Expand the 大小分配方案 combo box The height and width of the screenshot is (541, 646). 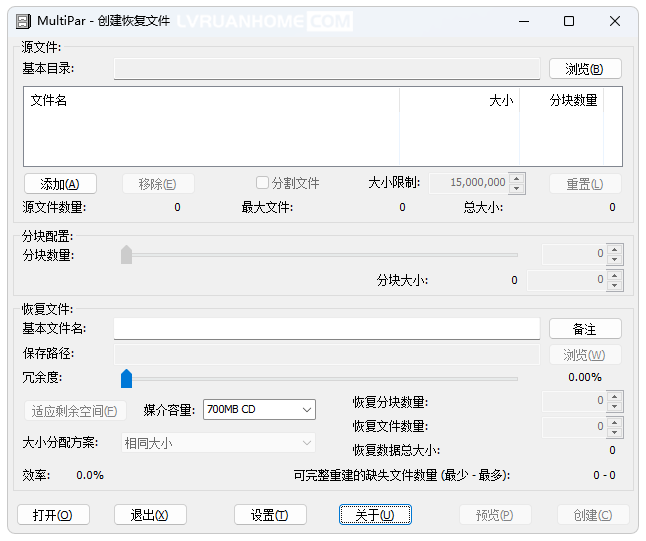(x=217, y=442)
